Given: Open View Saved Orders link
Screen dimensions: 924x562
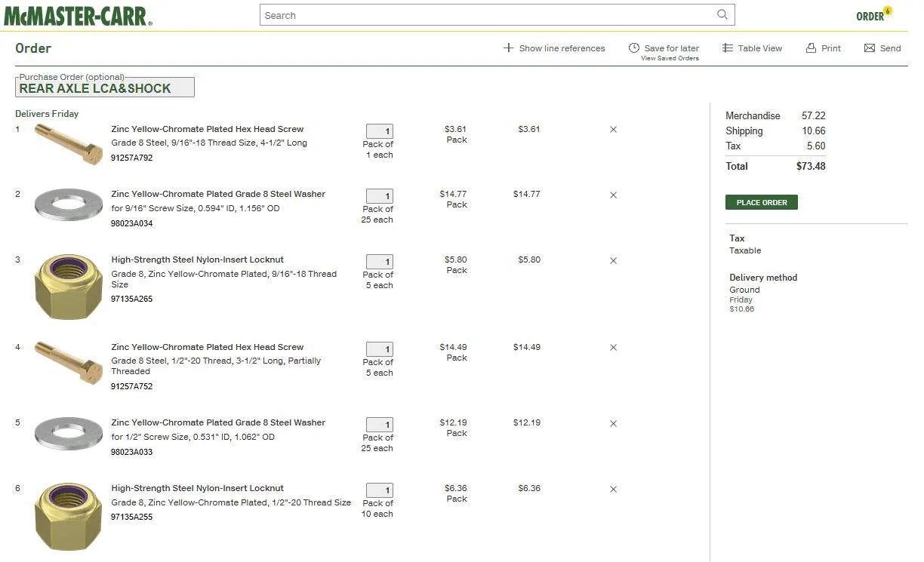Looking at the screenshot, I should [x=670, y=58].
